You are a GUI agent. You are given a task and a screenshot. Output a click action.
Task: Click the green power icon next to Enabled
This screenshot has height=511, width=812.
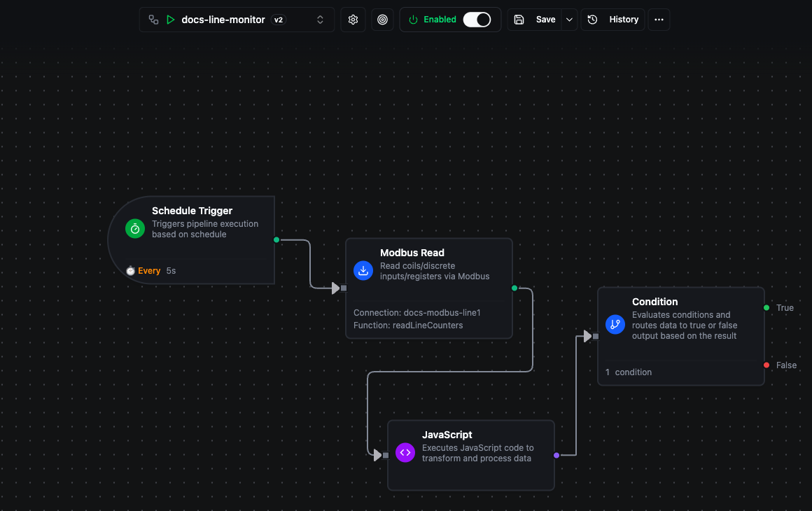(x=413, y=20)
